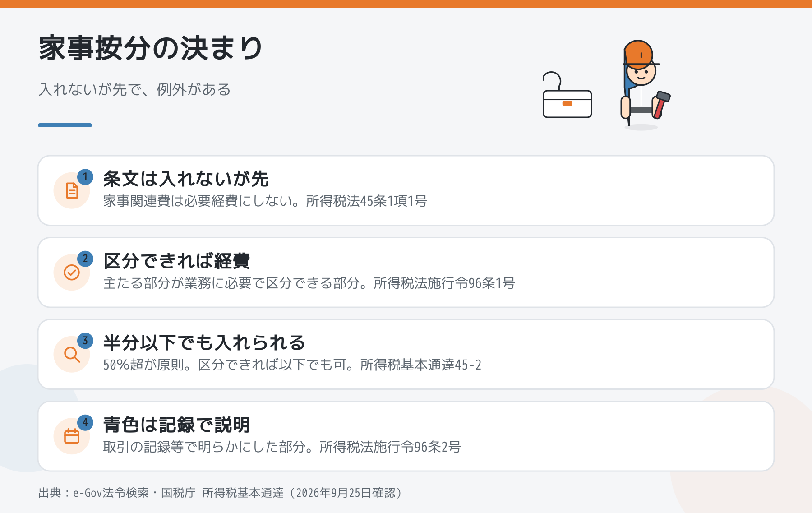The width and height of the screenshot is (812, 513).
Task: Click the line citing 所得税基本通達45-2
Action: (292, 365)
